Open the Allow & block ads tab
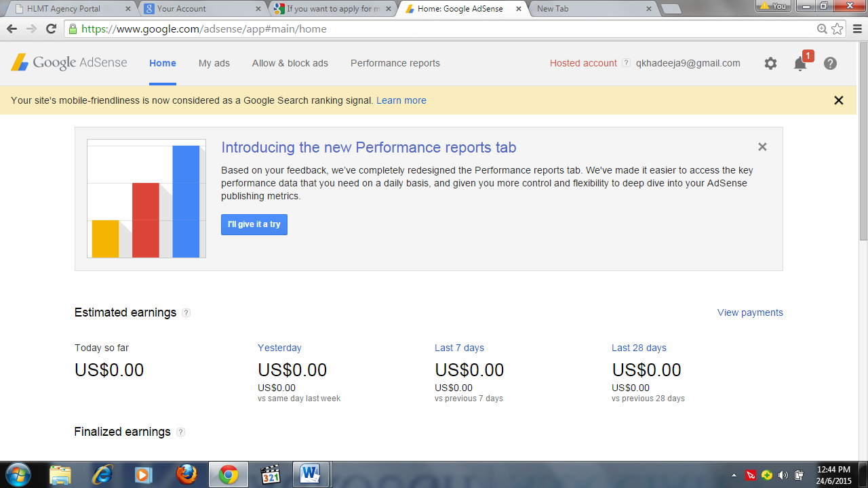This screenshot has width=868, height=488. [290, 63]
